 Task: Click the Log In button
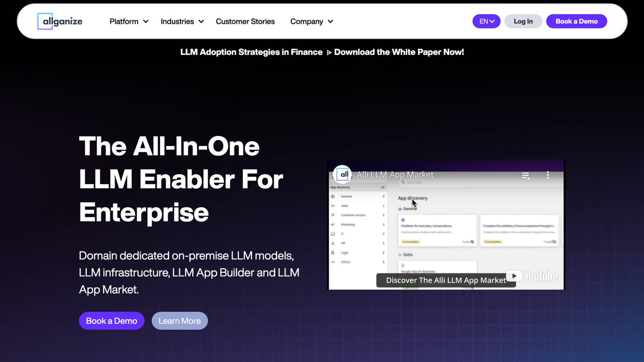point(523,21)
